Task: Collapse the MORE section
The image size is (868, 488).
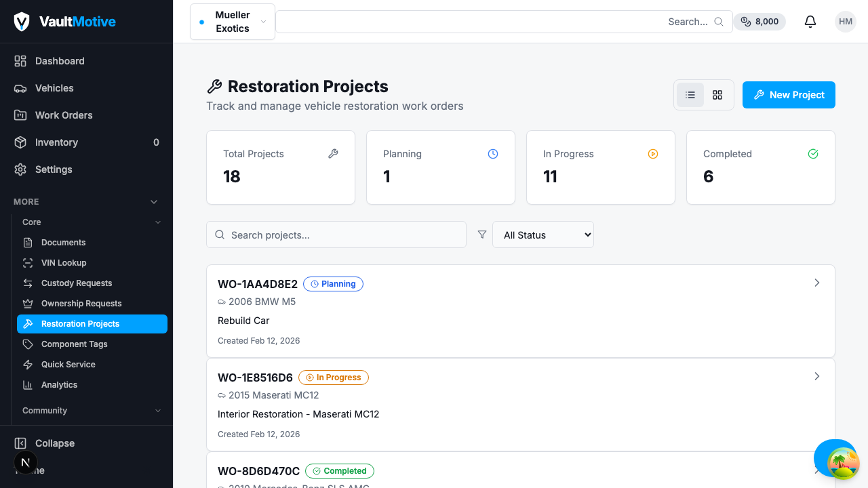Action: 154,202
